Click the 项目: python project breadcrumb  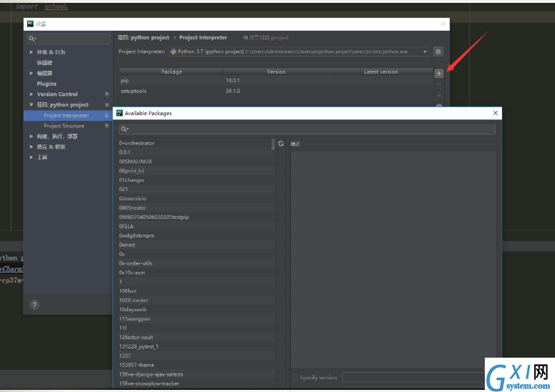[x=143, y=37]
